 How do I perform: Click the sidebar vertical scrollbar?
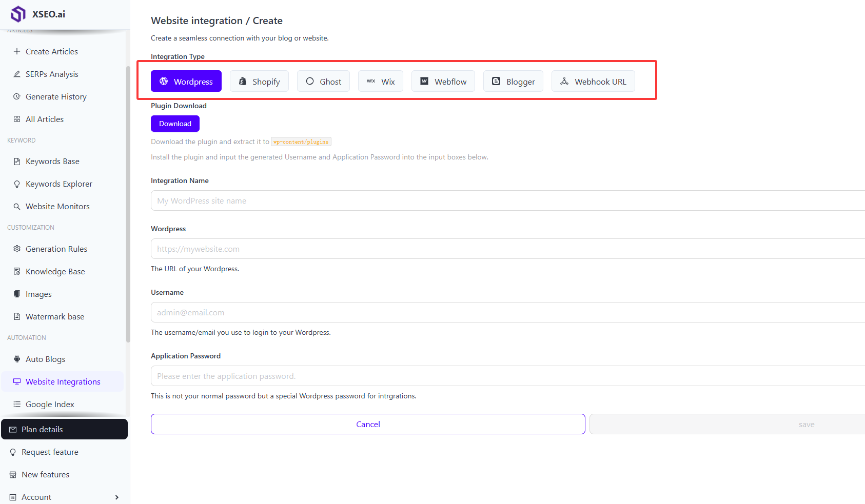coord(128,205)
